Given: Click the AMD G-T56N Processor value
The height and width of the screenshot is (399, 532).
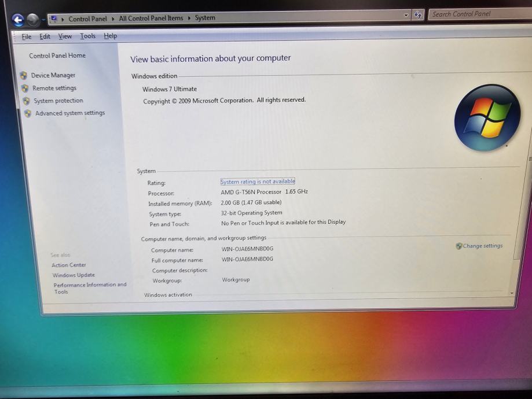Looking at the screenshot, I should pos(265,192).
